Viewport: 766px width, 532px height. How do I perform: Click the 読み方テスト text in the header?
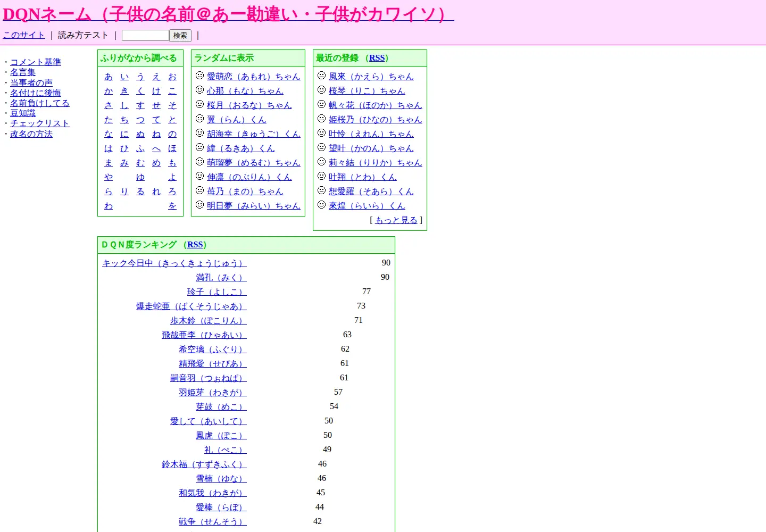coord(83,35)
